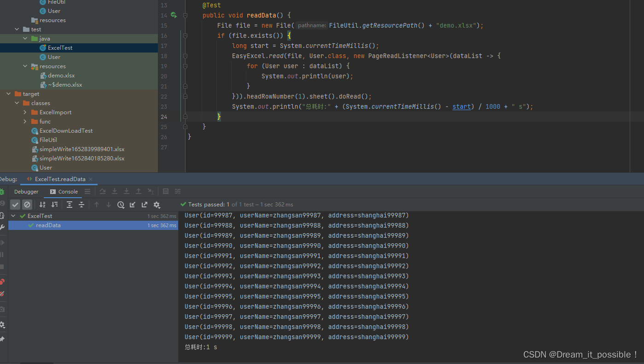Toggle show passed tests filter
The image size is (644, 364).
(15, 205)
